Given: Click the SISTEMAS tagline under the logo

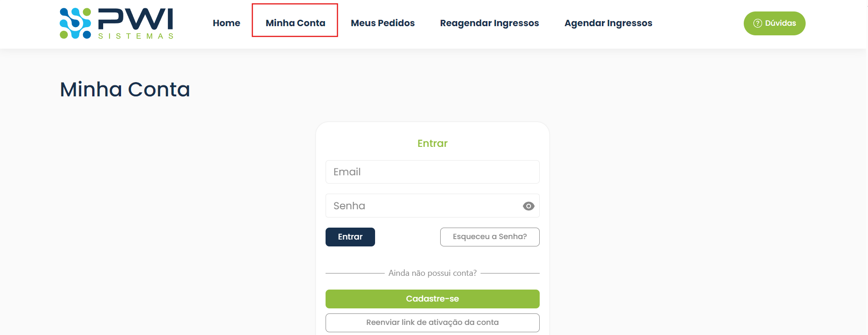Looking at the screenshot, I should (x=136, y=36).
